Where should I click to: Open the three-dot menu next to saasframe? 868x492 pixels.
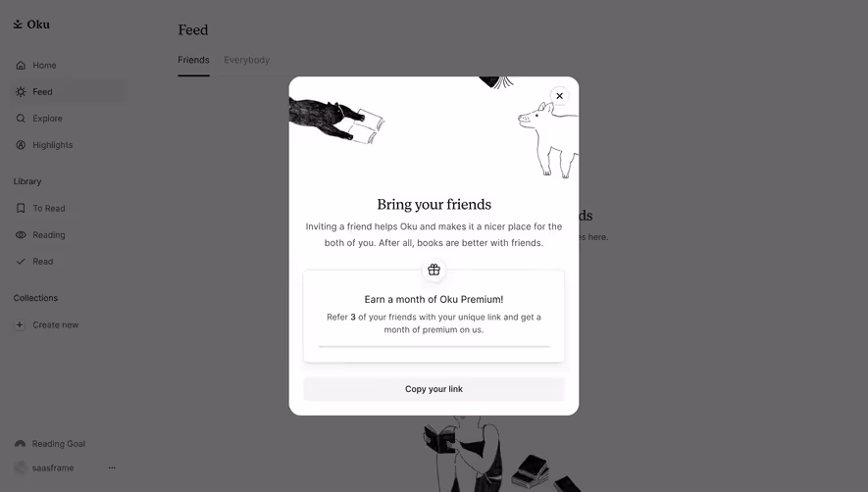point(112,467)
